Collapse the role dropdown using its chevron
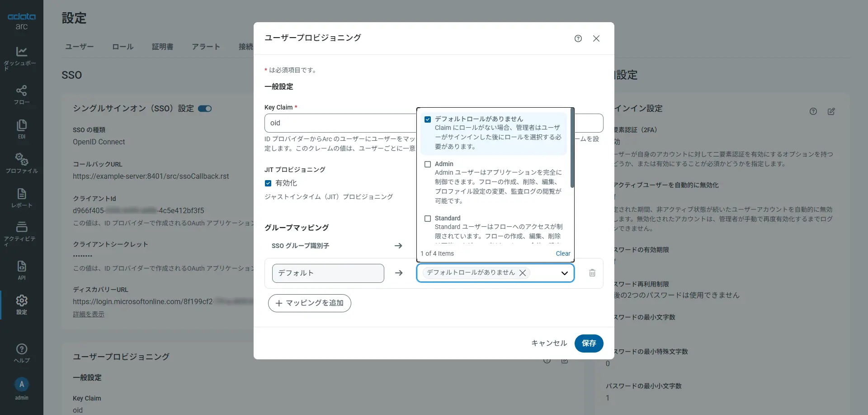868x415 pixels. [565, 273]
